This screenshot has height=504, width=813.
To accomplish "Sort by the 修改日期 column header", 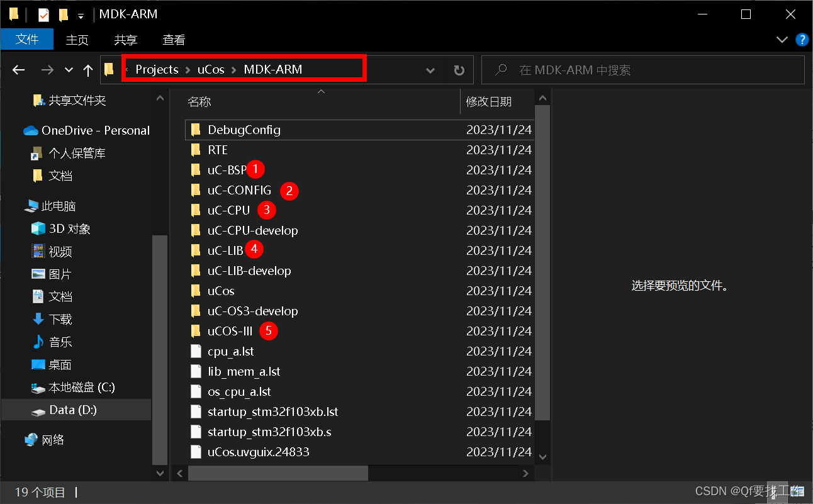I will click(489, 101).
